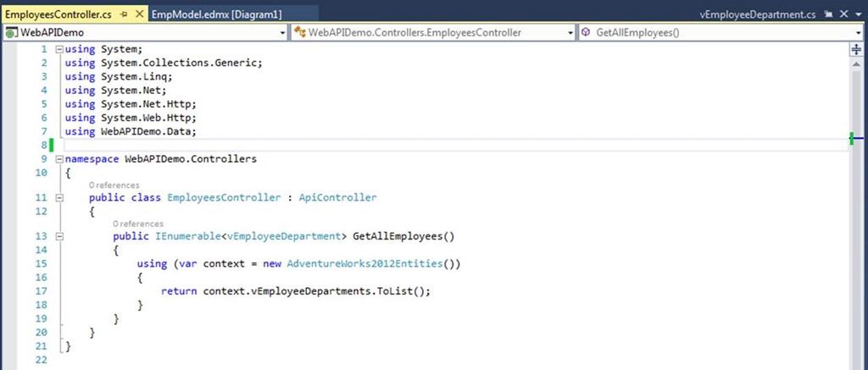Click 'System.Web.Http' on line 6

(146, 118)
